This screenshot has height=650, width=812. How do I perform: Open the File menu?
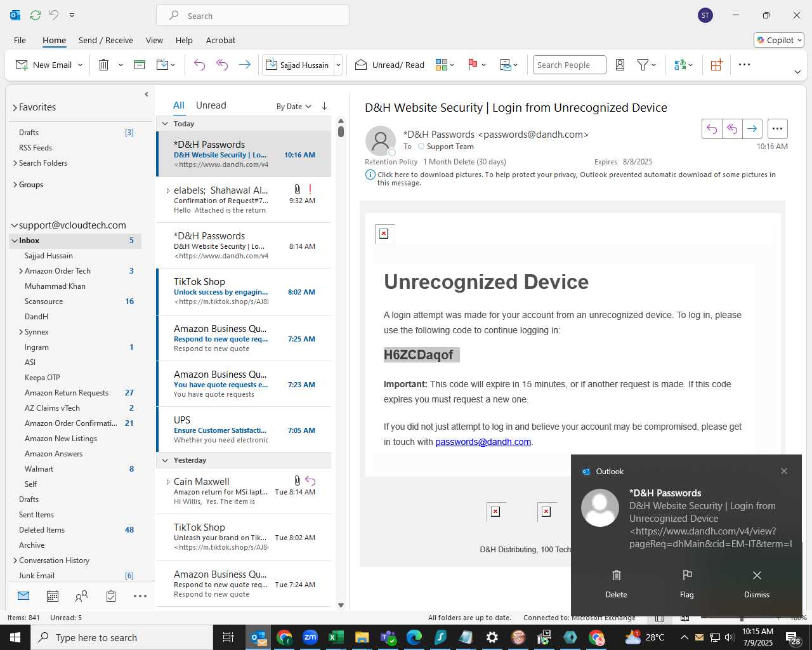pyautogui.click(x=20, y=40)
